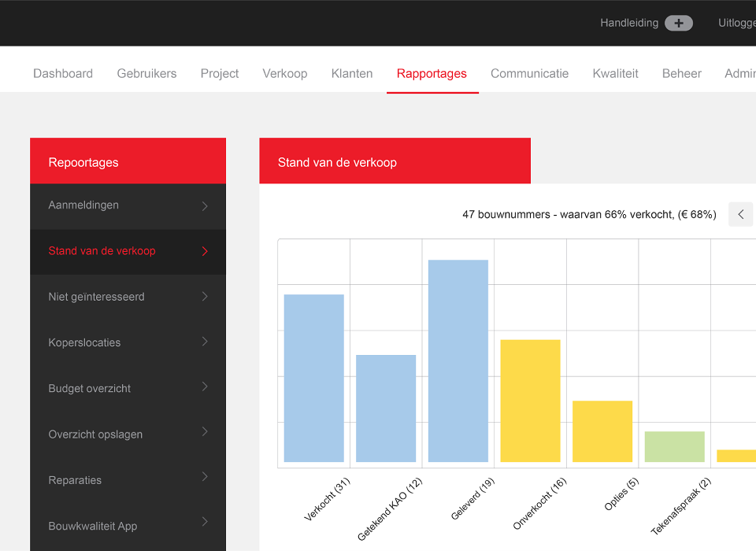Expand the Aanmeldingen chevron arrow

point(205,205)
